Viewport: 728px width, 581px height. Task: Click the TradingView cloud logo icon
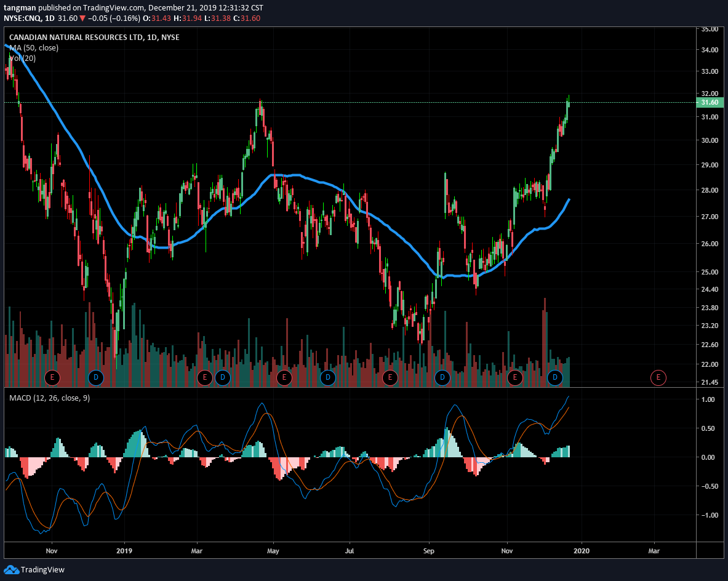pyautogui.click(x=11, y=570)
